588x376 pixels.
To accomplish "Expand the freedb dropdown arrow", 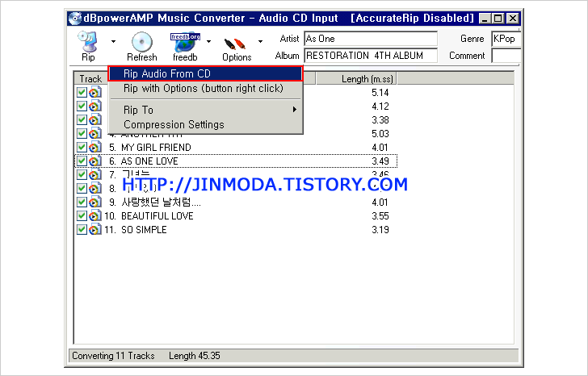I will (209, 42).
